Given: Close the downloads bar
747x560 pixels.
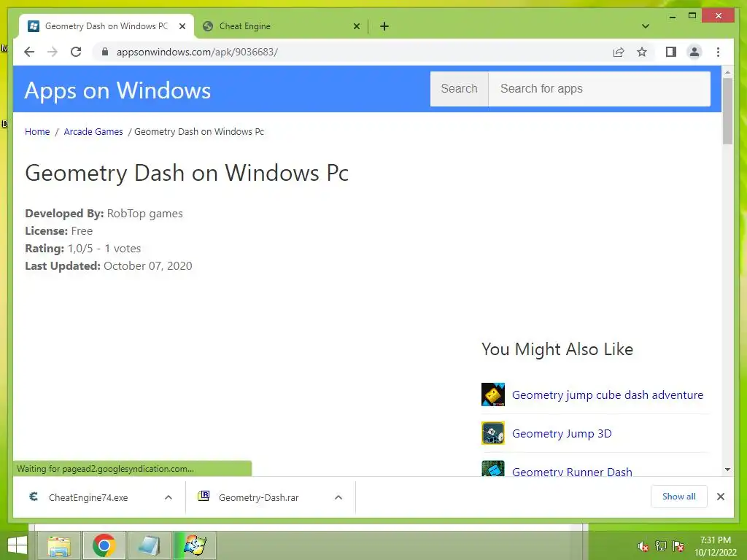Looking at the screenshot, I should (x=720, y=497).
